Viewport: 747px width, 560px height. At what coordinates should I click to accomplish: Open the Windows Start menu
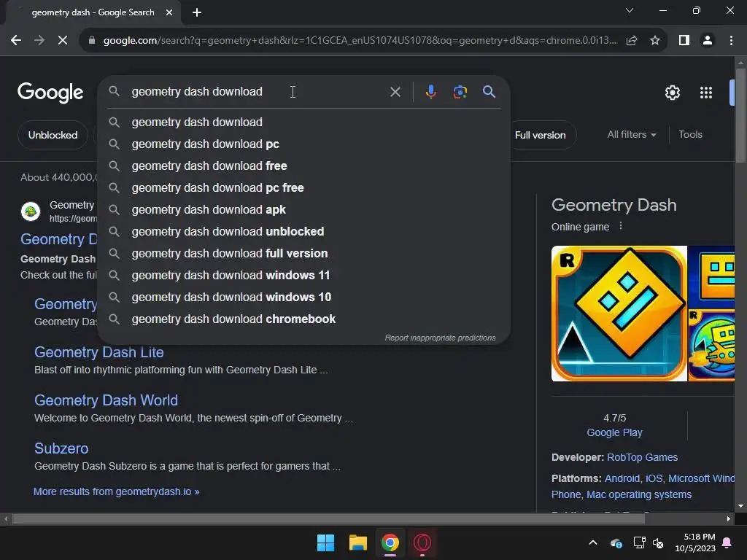pyautogui.click(x=326, y=542)
